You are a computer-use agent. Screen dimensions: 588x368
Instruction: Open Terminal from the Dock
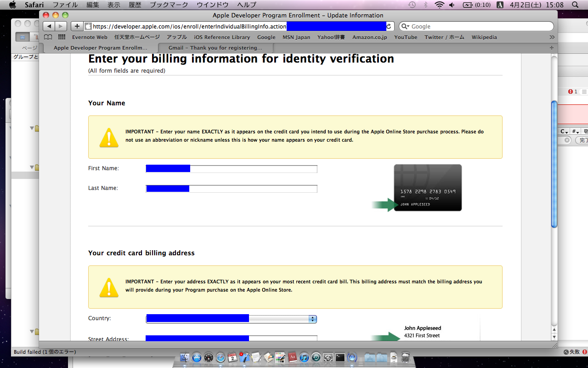click(x=340, y=357)
